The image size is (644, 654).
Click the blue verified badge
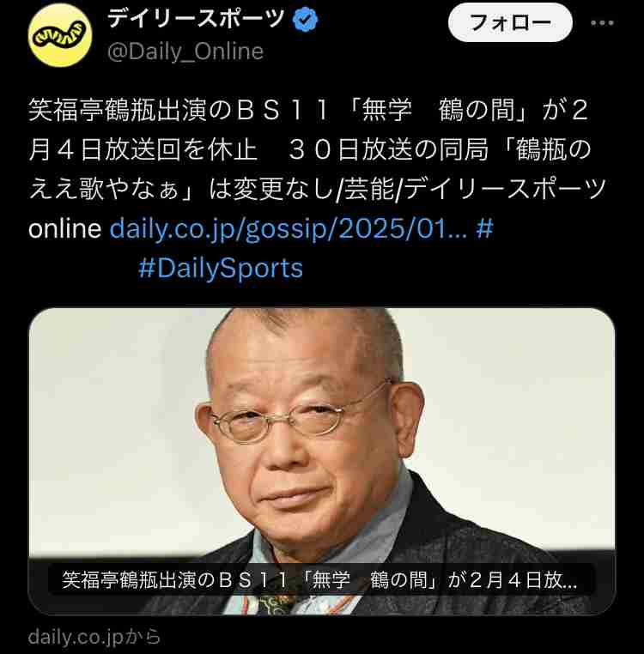click(x=305, y=19)
